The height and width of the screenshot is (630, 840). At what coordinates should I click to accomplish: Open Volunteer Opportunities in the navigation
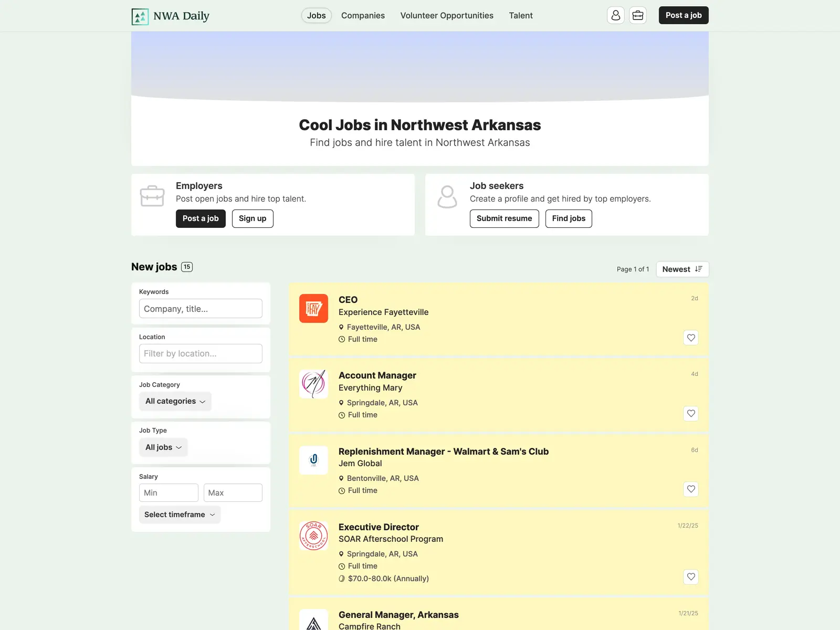click(447, 16)
